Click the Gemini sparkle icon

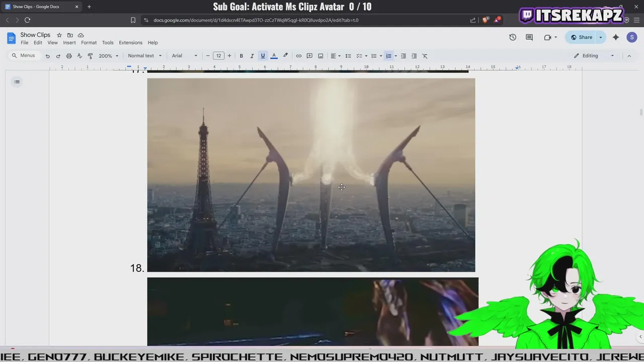pos(616,37)
